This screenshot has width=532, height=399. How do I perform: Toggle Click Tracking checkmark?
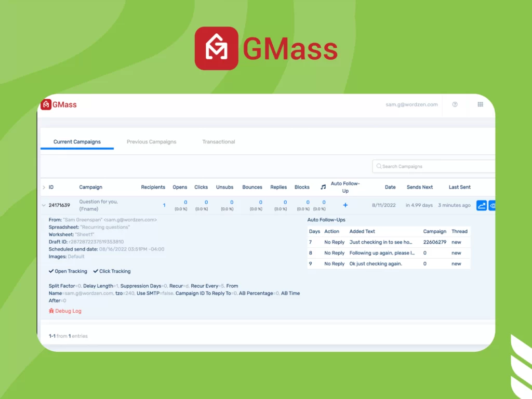(96, 271)
